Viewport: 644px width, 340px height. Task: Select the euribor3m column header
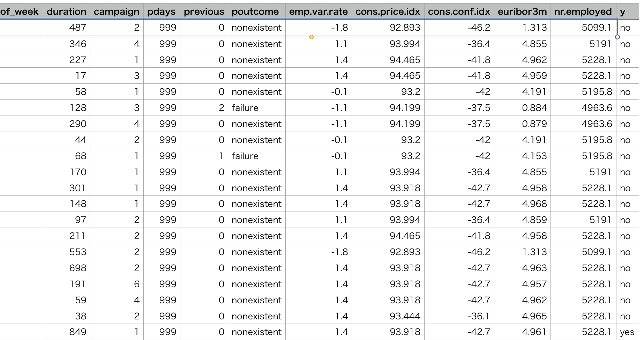coord(522,12)
